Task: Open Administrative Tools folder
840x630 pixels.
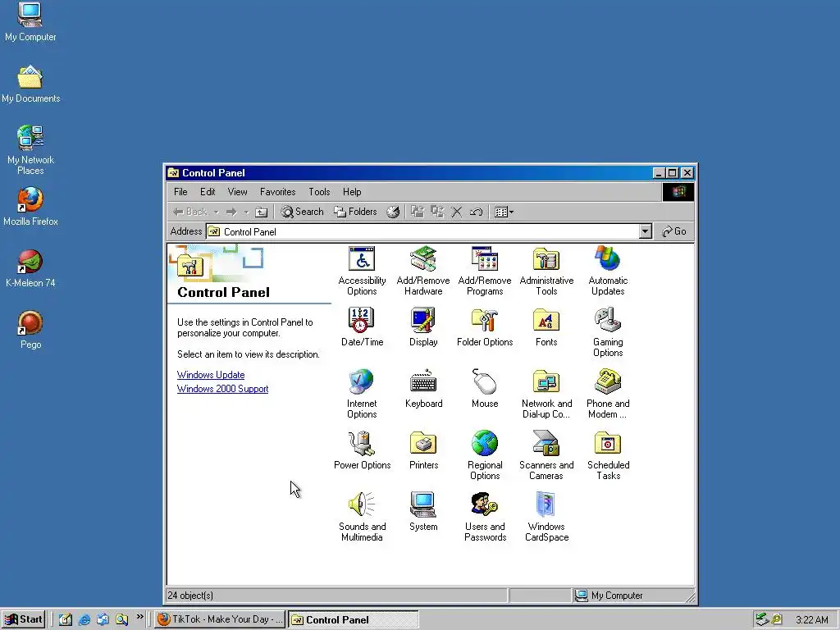Action: 546,271
